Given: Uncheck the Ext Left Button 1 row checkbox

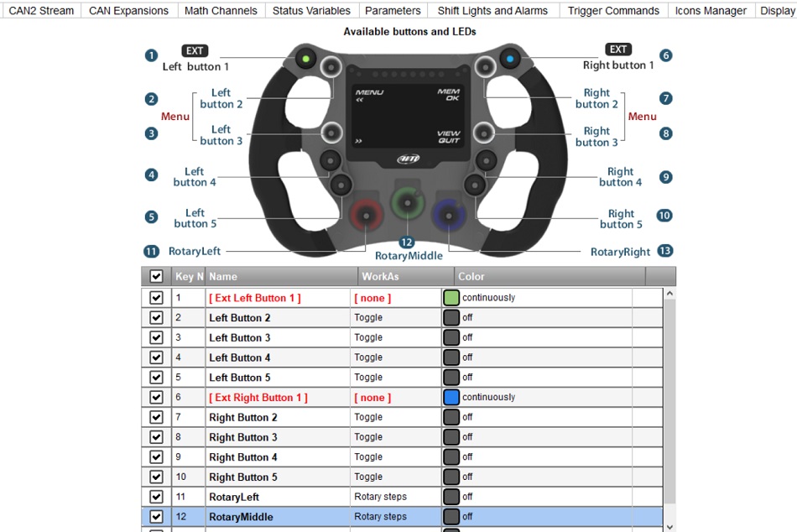Looking at the screenshot, I should point(156,298).
